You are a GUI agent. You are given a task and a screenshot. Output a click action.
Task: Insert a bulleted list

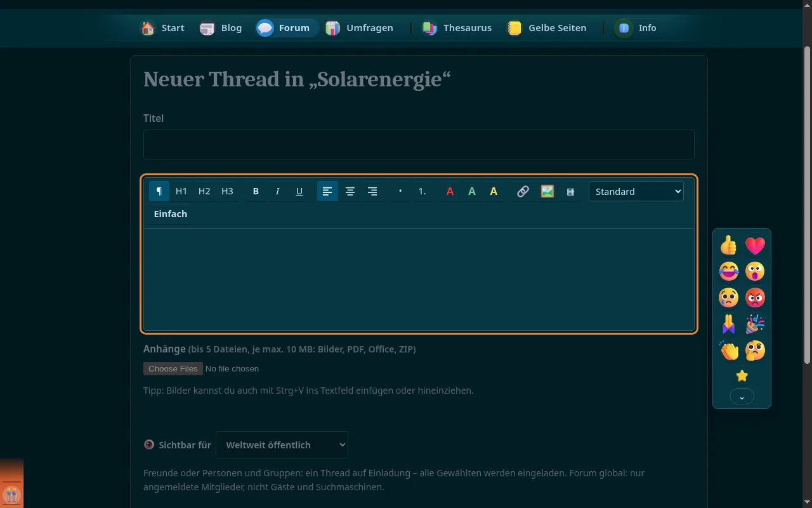point(400,191)
